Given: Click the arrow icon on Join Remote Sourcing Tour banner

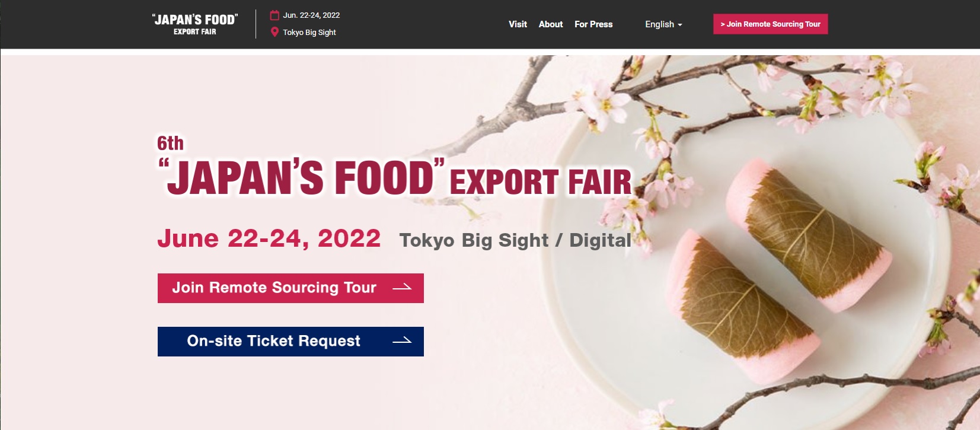Looking at the screenshot, I should pyautogui.click(x=402, y=287).
